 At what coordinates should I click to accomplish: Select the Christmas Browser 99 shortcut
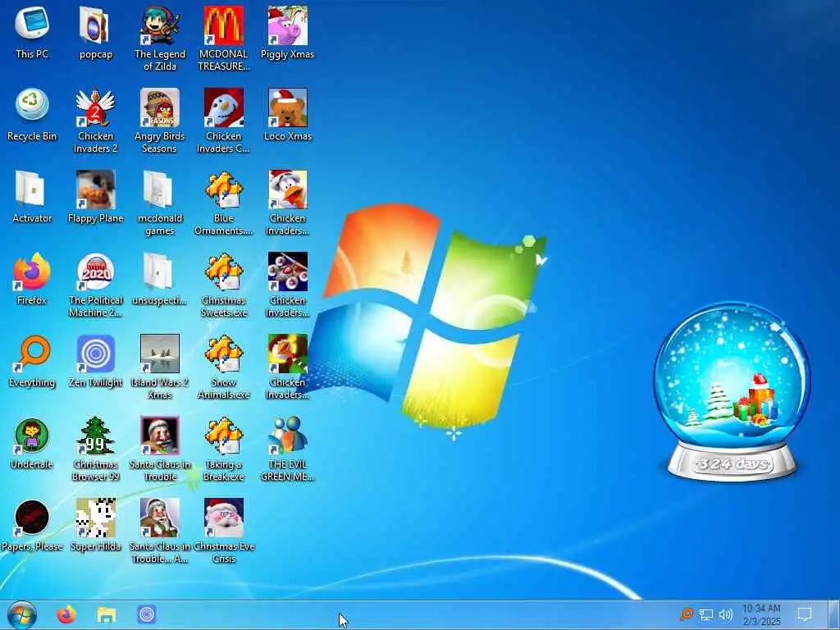pyautogui.click(x=95, y=449)
